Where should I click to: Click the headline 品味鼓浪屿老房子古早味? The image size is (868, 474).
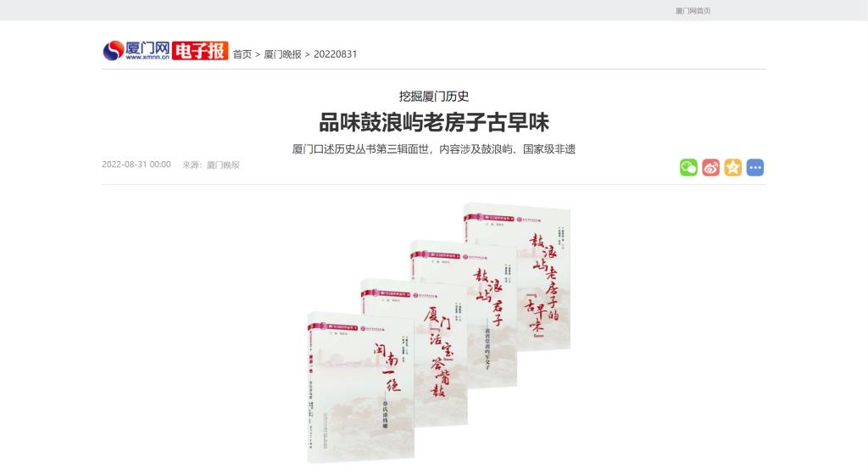433,122
